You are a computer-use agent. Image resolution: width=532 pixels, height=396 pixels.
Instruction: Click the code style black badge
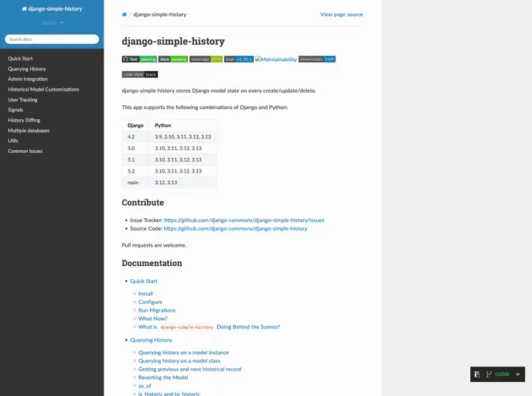140,74
